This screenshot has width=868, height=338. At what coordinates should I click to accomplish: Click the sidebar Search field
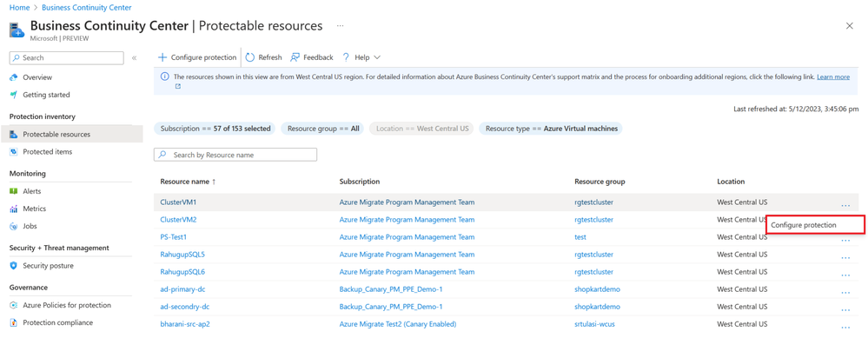tap(66, 58)
